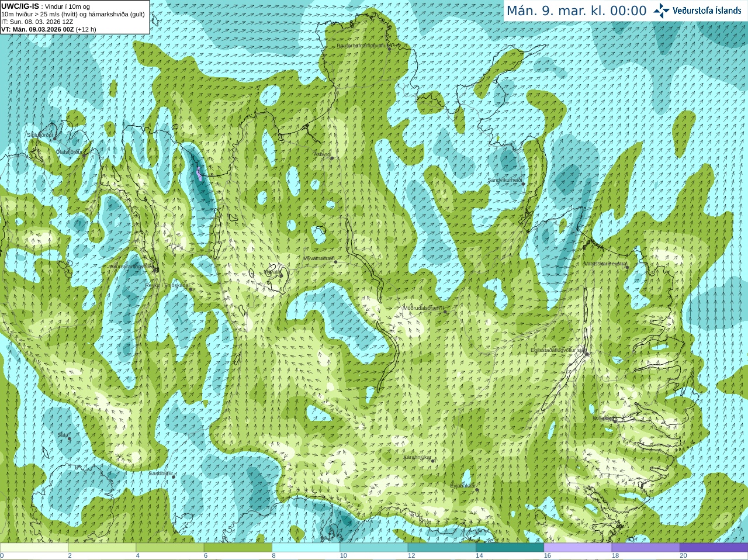Select the Sandvíkurheiði station label
Viewport: 748px width, 560px height.
pyautogui.click(x=505, y=181)
